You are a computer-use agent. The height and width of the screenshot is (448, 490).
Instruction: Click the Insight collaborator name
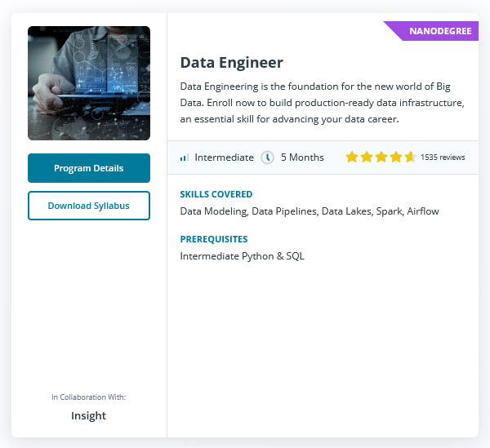click(88, 416)
